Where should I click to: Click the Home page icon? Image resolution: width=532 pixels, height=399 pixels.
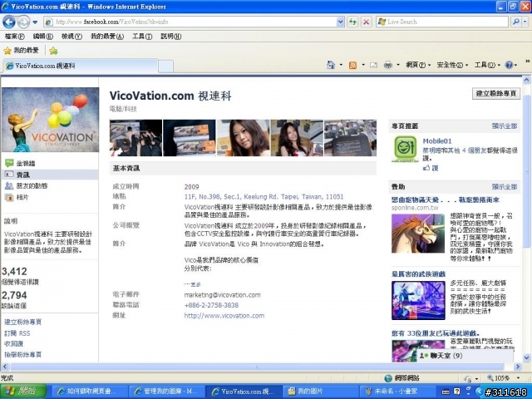pyautogui.click(x=331, y=65)
